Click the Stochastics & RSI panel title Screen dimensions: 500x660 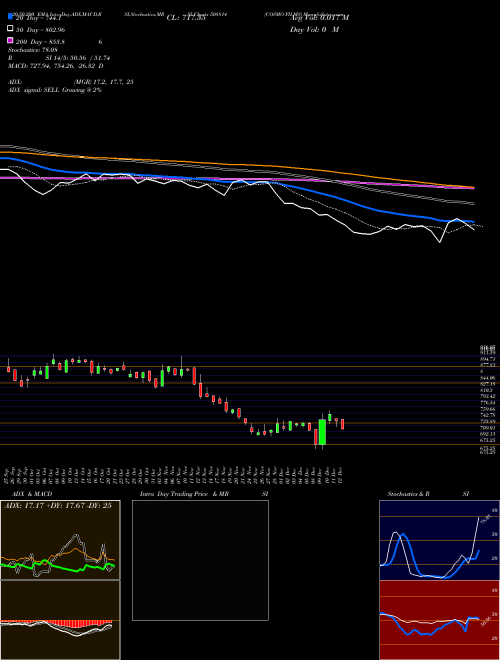pos(428,494)
